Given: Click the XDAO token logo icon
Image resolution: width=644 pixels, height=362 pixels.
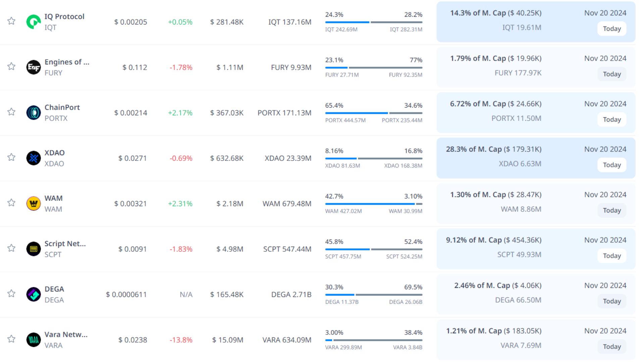Looking at the screenshot, I should click(34, 158).
